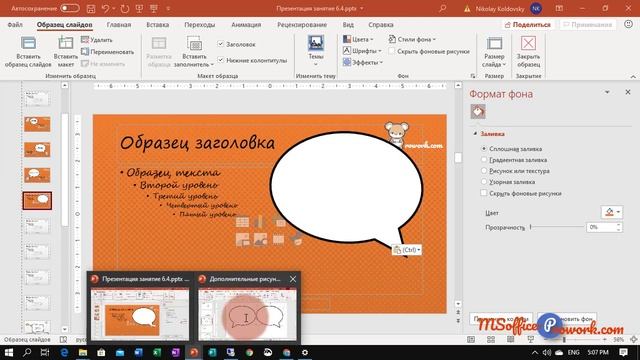Click Вставить образец слайдов icon
Screen dimensions: 640x360
[x=28, y=43]
